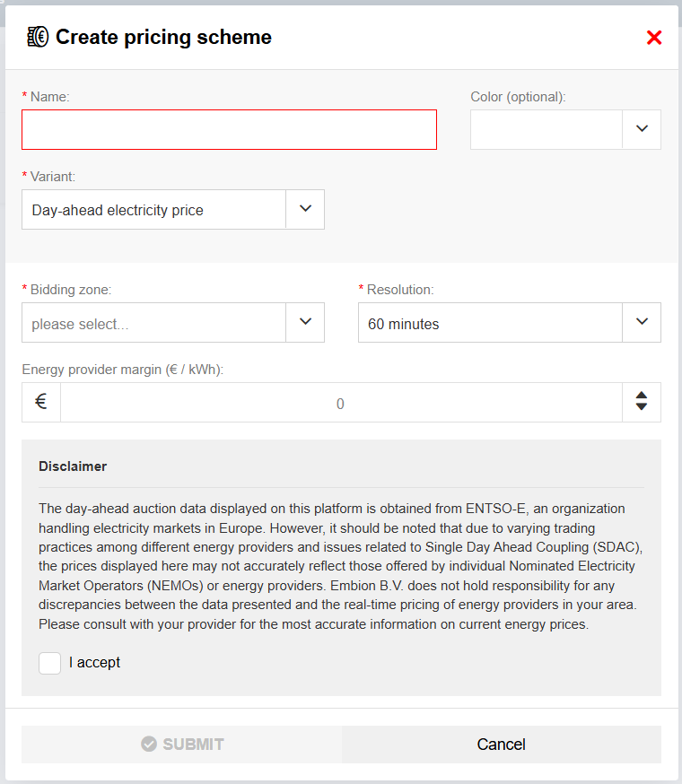Open the Bidding zone 'please select...' dropdown
This screenshot has height=784, width=682.
tap(153, 323)
